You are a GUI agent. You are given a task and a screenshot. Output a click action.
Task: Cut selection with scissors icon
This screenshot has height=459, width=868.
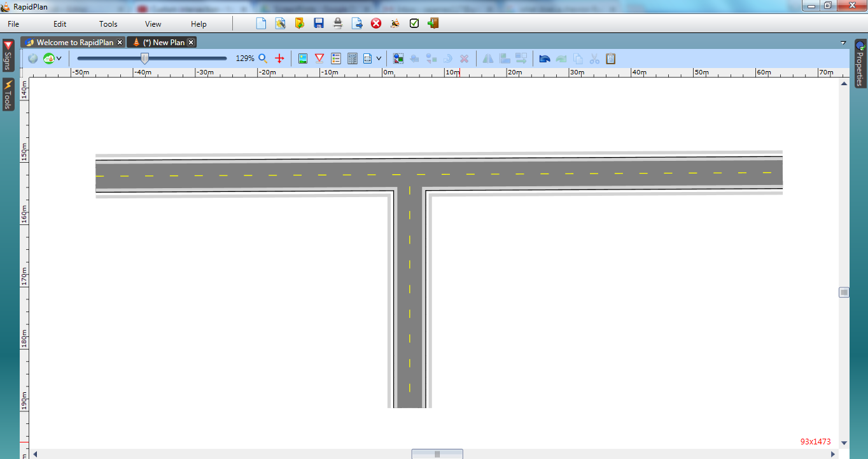point(594,58)
